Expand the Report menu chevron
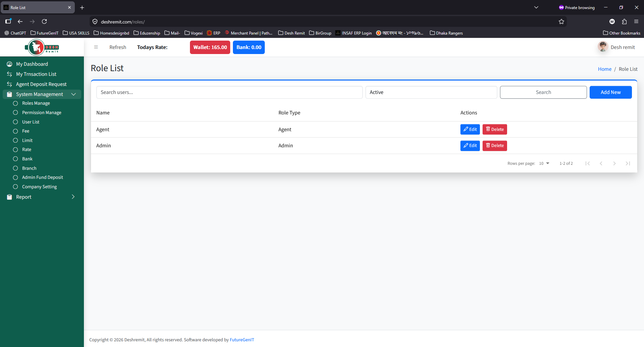The height and width of the screenshot is (347, 644). pyautogui.click(x=73, y=197)
